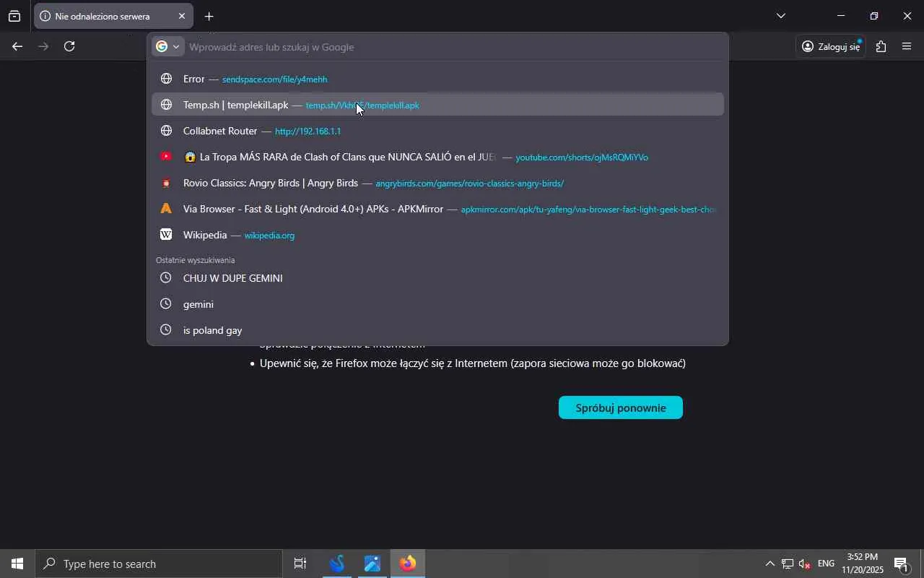Open the Wikipedia suggestion
The width and height of the screenshot is (924, 578).
coord(437,235)
